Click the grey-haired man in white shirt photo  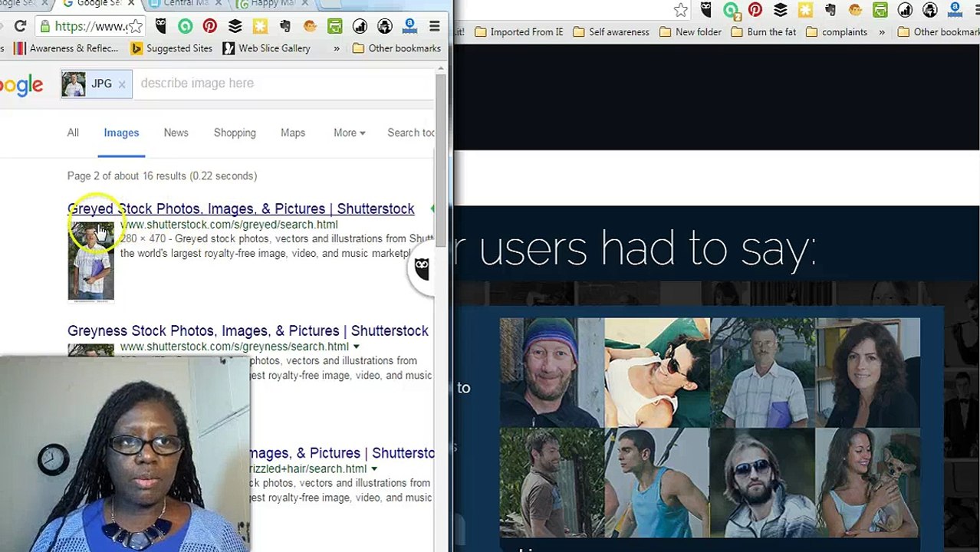click(x=763, y=373)
